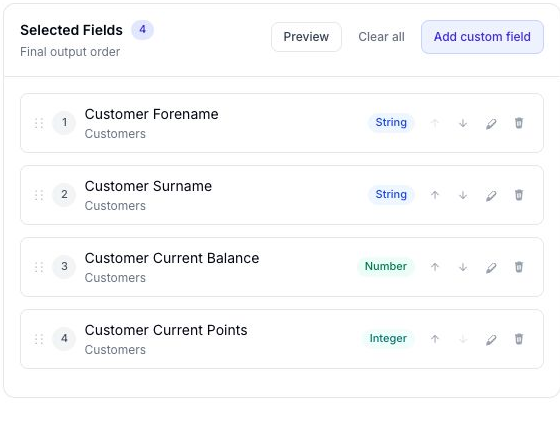Add a custom field

(x=482, y=37)
